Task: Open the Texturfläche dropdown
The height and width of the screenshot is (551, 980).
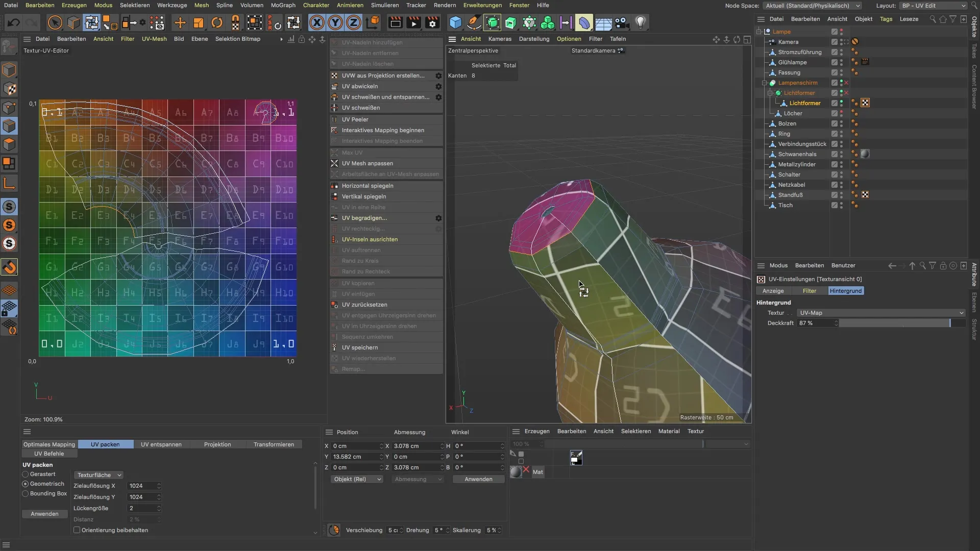Action: coord(99,475)
